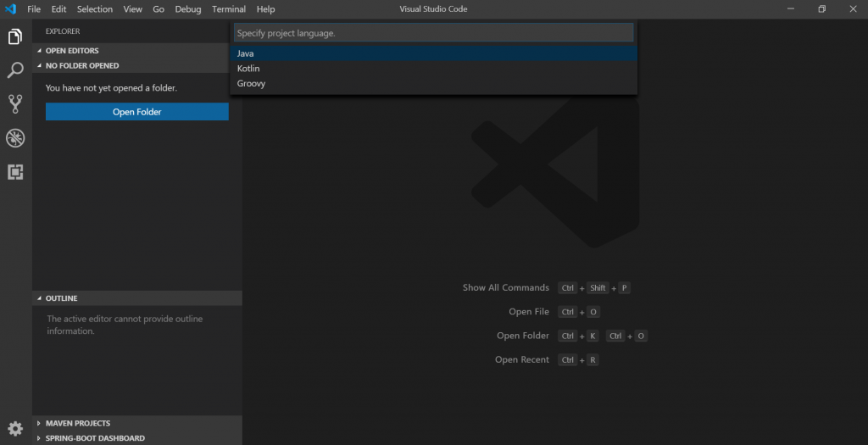Restore down the Visual Studio Code window
The image size is (868, 445).
tap(822, 8)
